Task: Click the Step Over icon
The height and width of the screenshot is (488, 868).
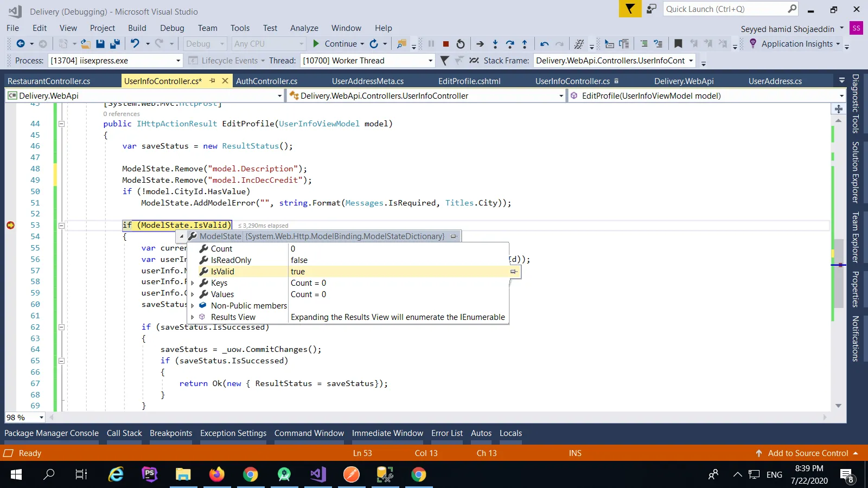Action: (x=509, y=44)
